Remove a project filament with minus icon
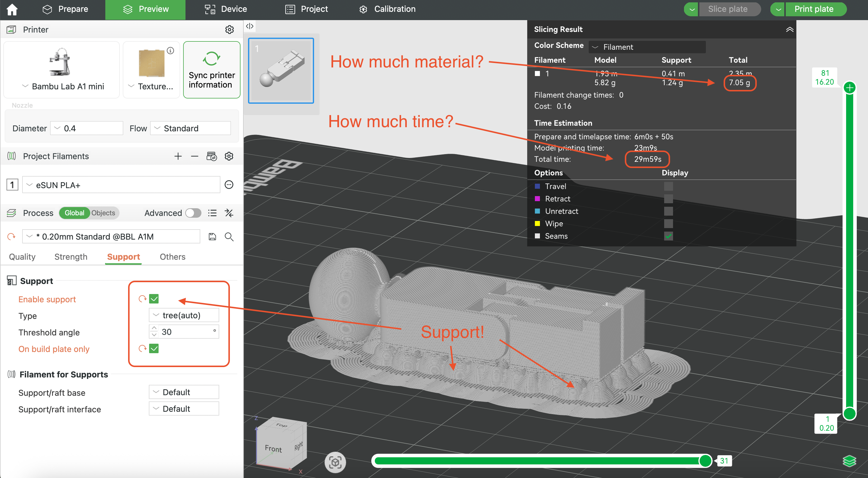Viewport: 868px width, 478px height. (194, 156)
